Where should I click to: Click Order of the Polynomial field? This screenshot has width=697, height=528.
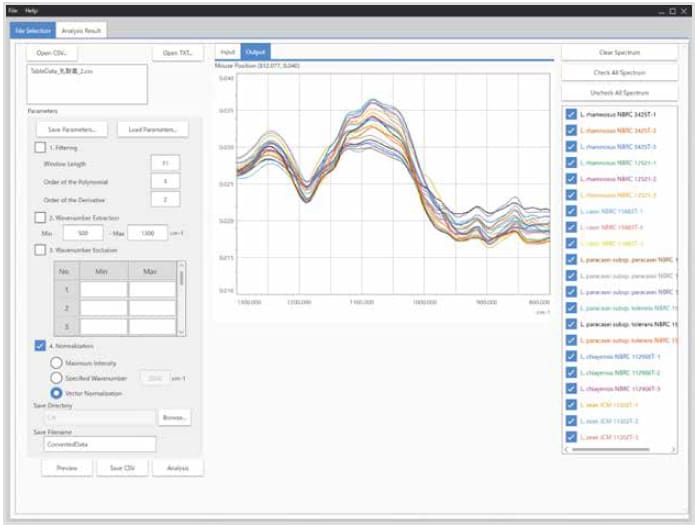[165, 181]
